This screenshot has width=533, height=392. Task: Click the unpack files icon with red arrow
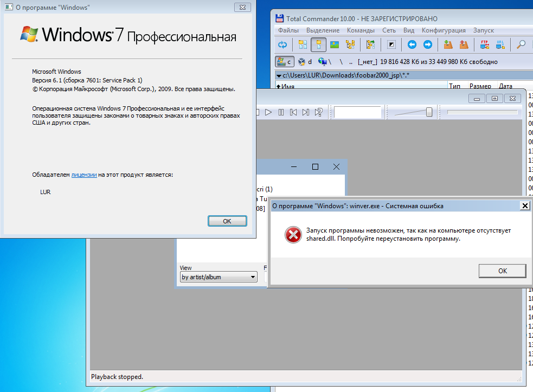464,44
